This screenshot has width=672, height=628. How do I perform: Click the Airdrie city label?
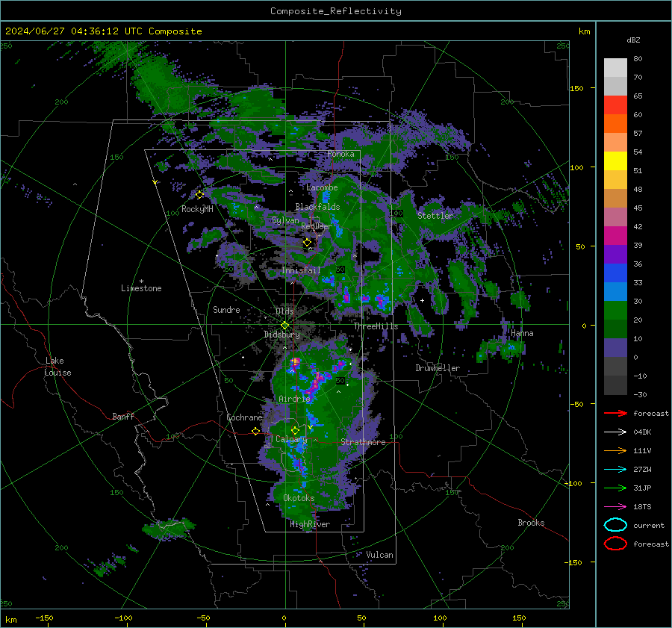(294, 399)
